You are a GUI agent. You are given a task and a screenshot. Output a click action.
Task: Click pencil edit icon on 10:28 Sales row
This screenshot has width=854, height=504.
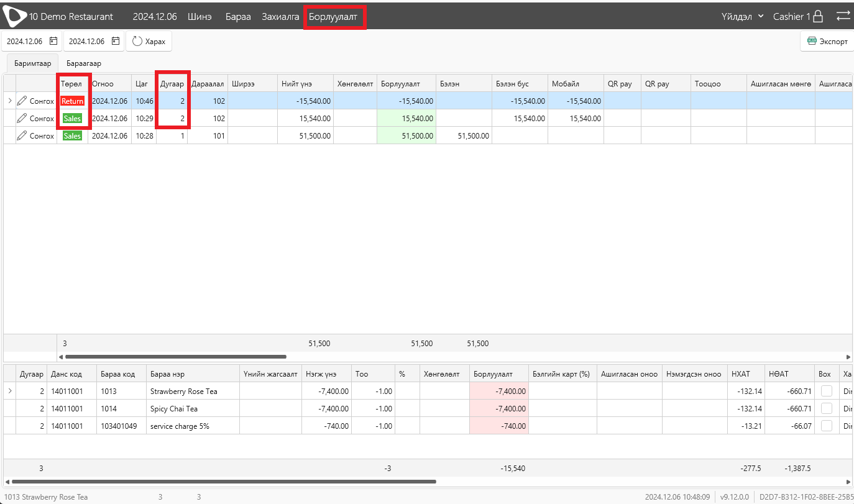22,135
